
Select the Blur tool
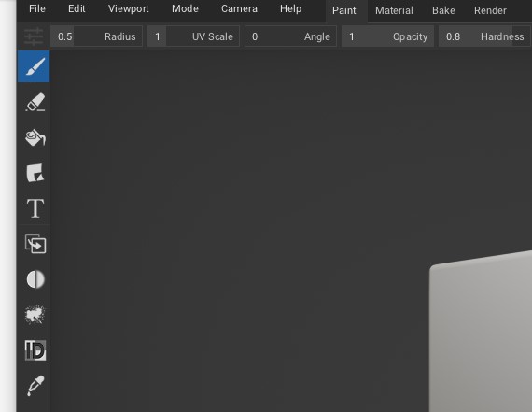click(x=35, y=279)
